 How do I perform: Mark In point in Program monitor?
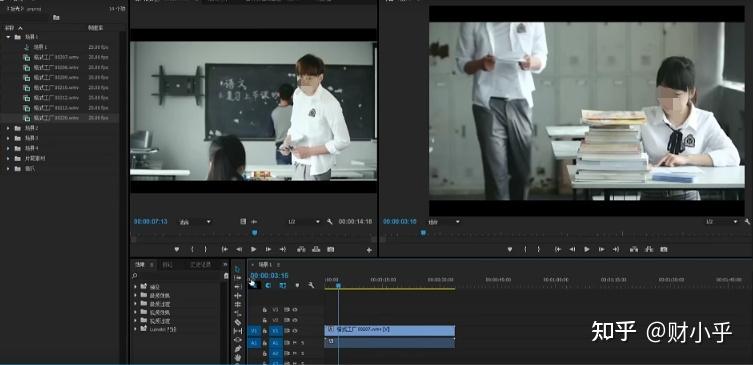(x=525, y=249)
